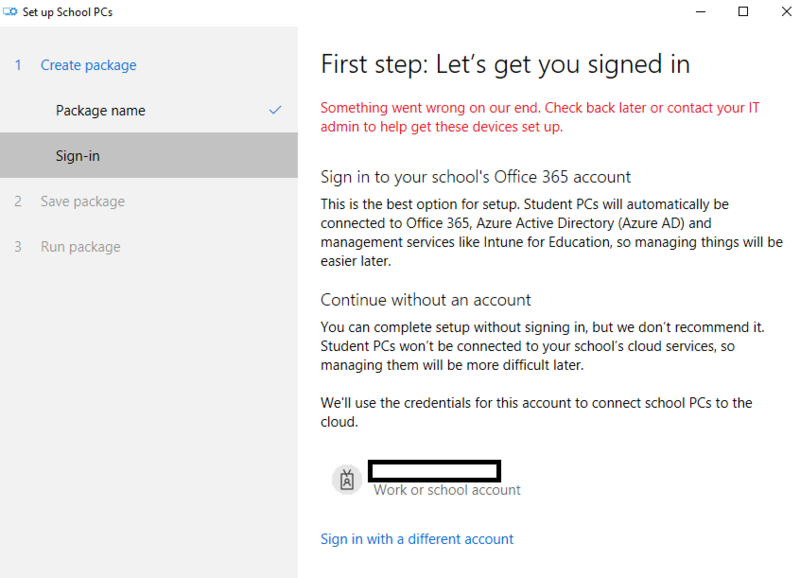800x578 pixels.
Task: Click Sign in with a different account
Action: point(416,539)
